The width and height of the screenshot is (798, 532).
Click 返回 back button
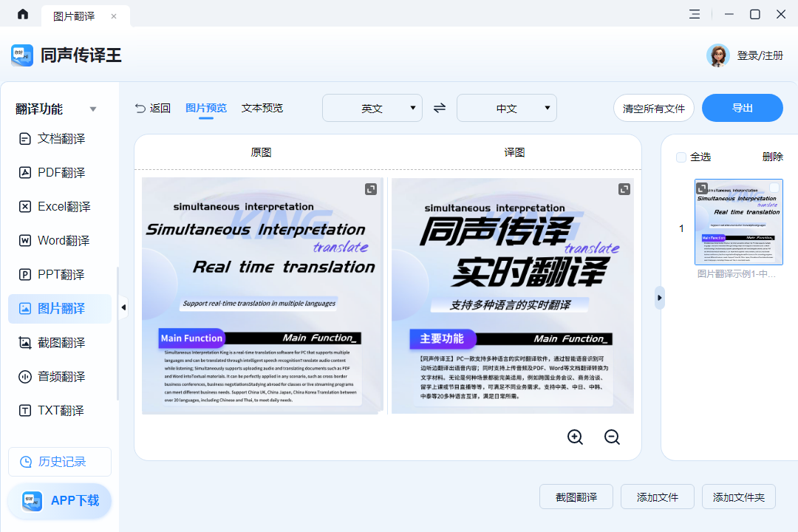(153, 108)
